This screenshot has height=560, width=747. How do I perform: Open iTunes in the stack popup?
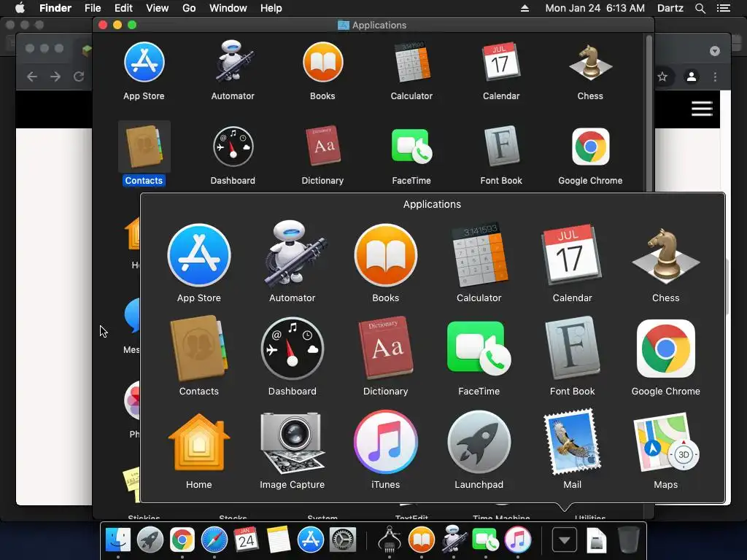[x=386, y=442]
